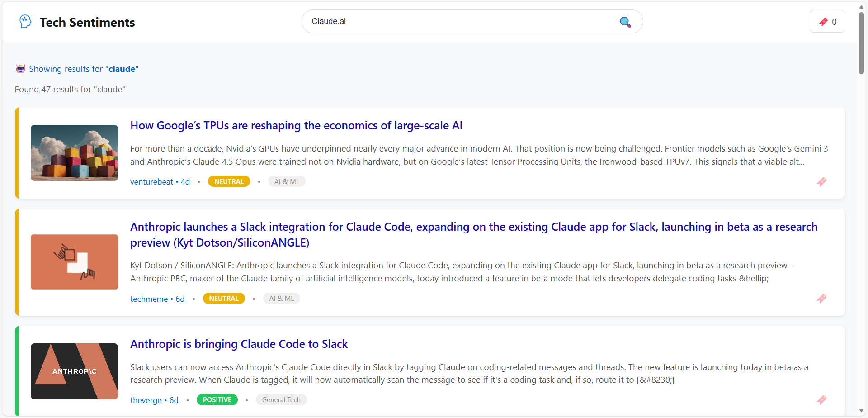Open the pinned articles counter button
Viewport: 868px width, 418px height.
point(827,22)
